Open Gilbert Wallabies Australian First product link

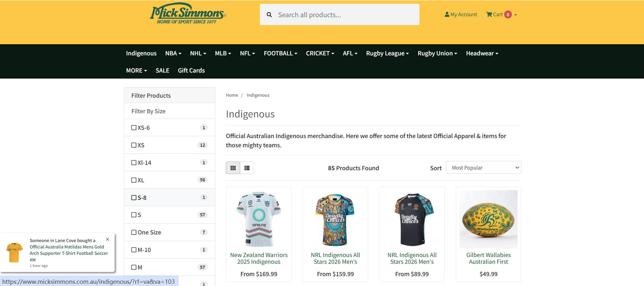point(488,258)
